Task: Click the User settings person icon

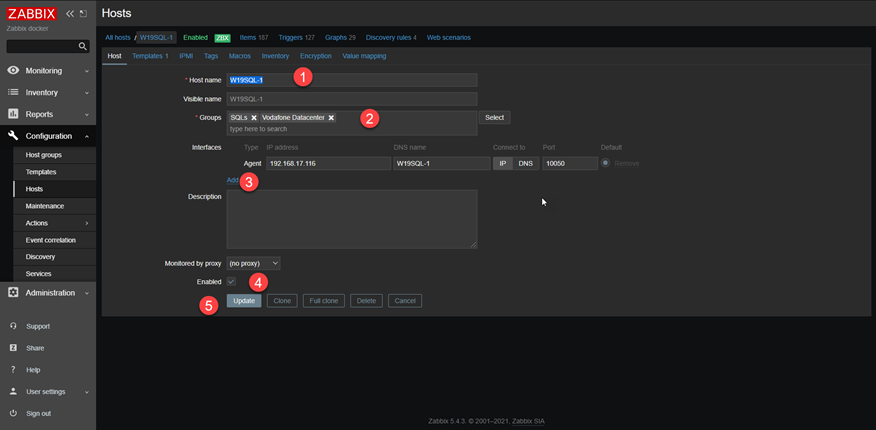Action: [13, 391]
